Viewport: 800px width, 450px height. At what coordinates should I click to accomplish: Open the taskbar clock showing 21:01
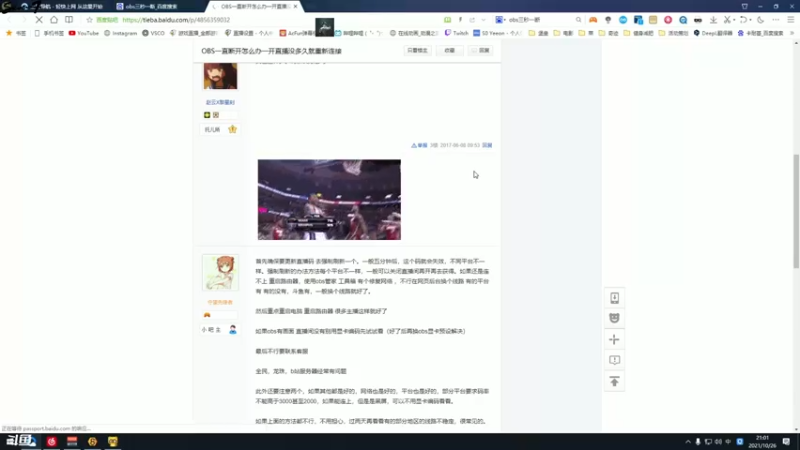pyautogui.click(x=763, y=442)
